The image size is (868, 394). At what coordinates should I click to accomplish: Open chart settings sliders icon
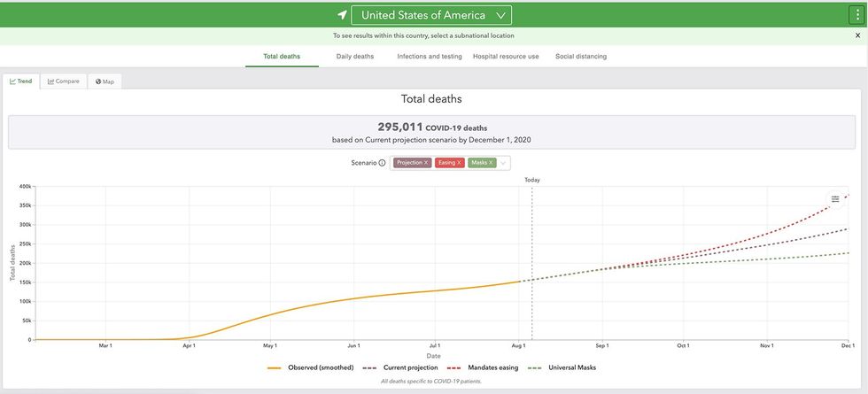[834, 199]
